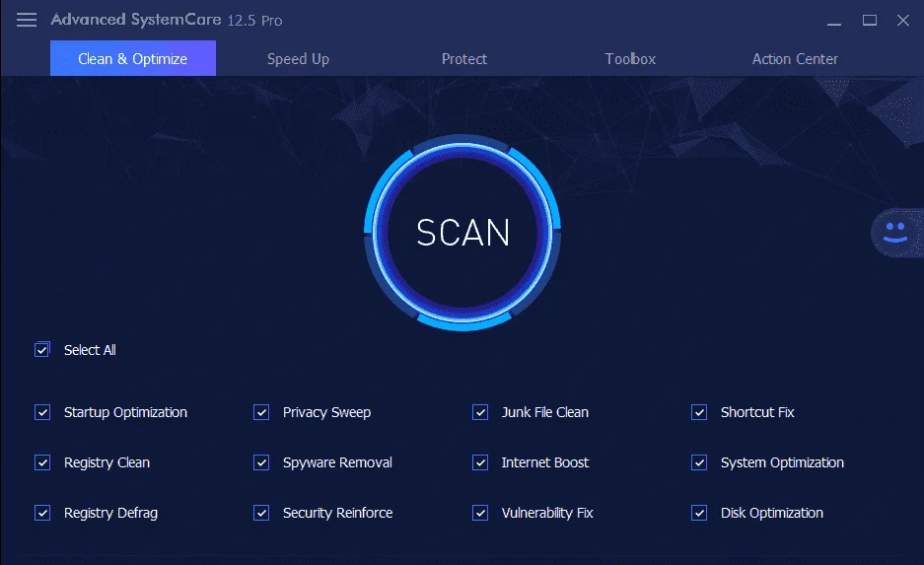Switch to the Clean & Optimize tab

pos(132,58)
